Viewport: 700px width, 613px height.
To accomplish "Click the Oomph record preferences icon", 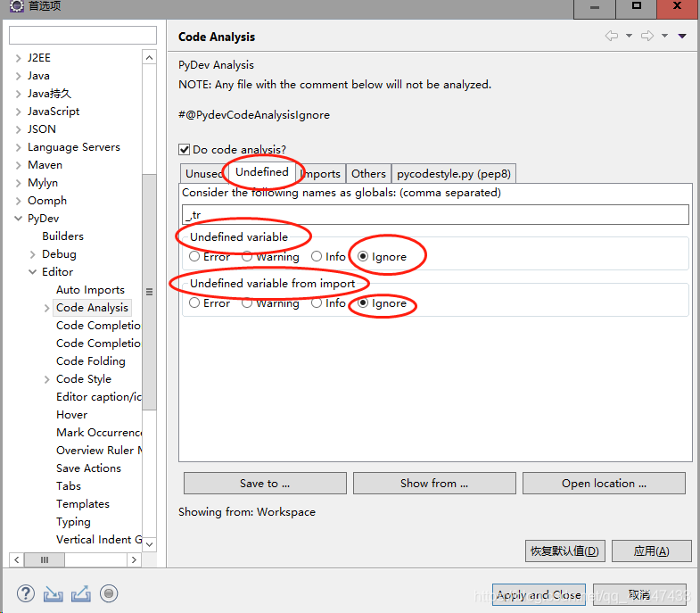I will click(x=109, y=593).
